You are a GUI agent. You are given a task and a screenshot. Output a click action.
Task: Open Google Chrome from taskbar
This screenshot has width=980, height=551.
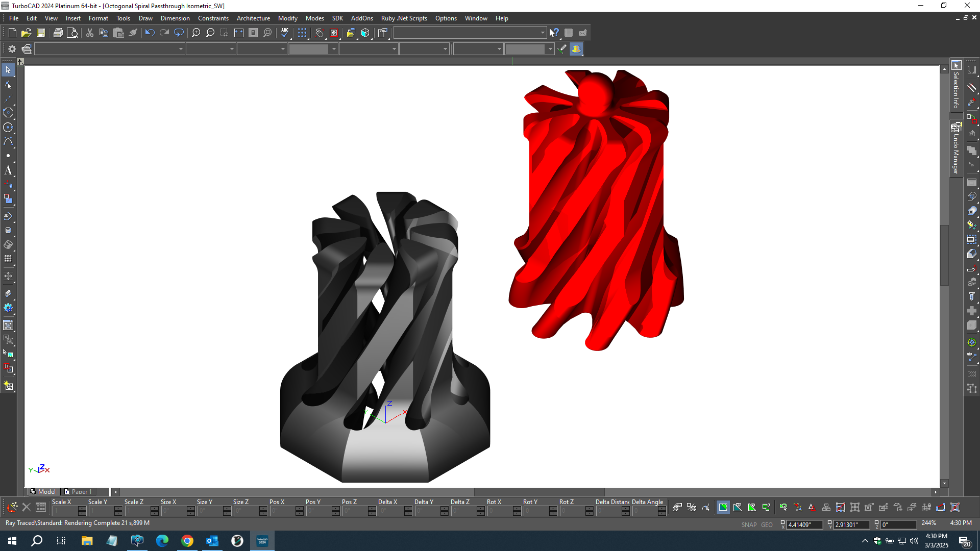[187, 541]
